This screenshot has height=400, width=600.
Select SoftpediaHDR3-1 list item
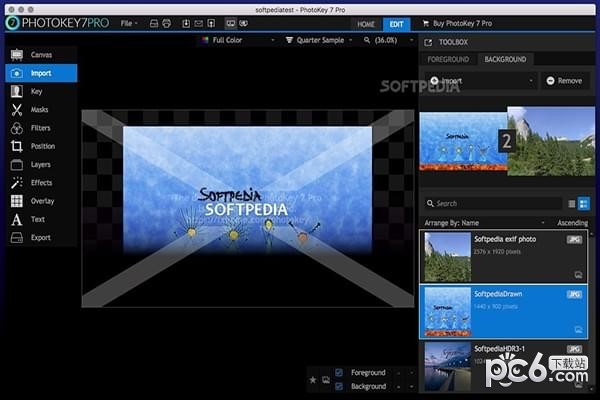pos(504,366)
